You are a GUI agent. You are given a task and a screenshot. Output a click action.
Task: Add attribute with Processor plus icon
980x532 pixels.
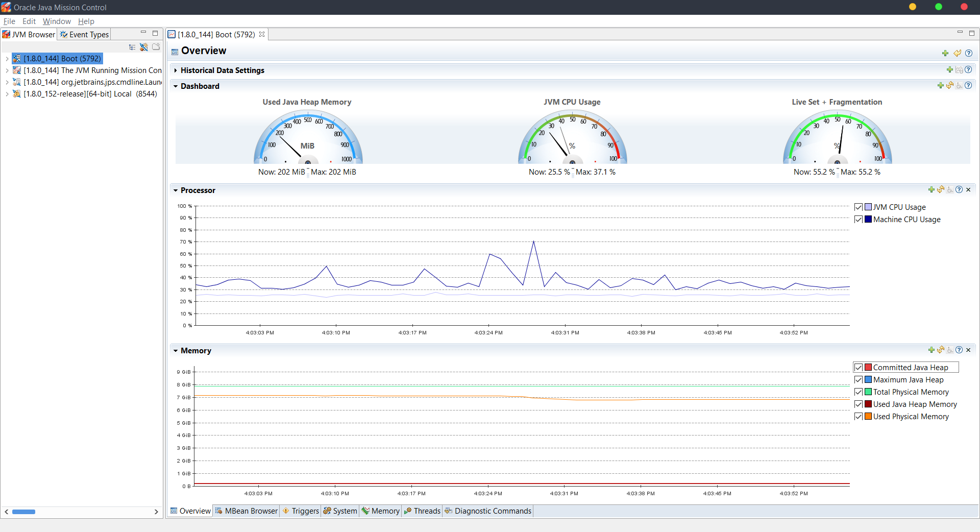[x=932, y=190]
